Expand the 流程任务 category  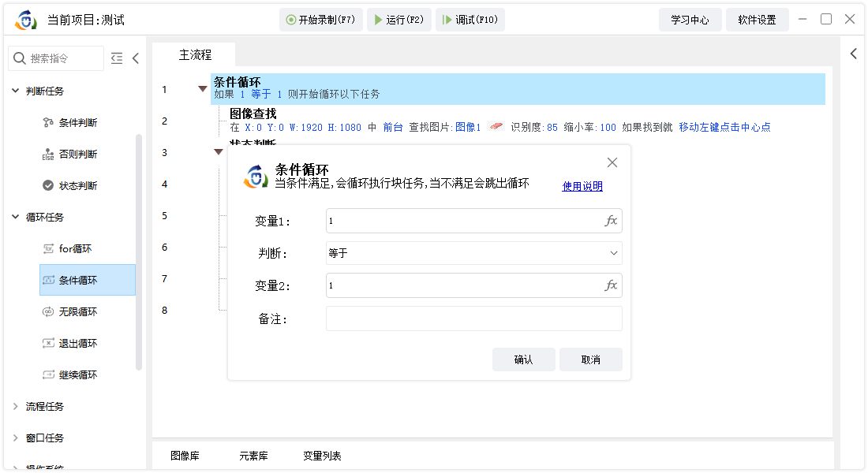coord(16,406)
